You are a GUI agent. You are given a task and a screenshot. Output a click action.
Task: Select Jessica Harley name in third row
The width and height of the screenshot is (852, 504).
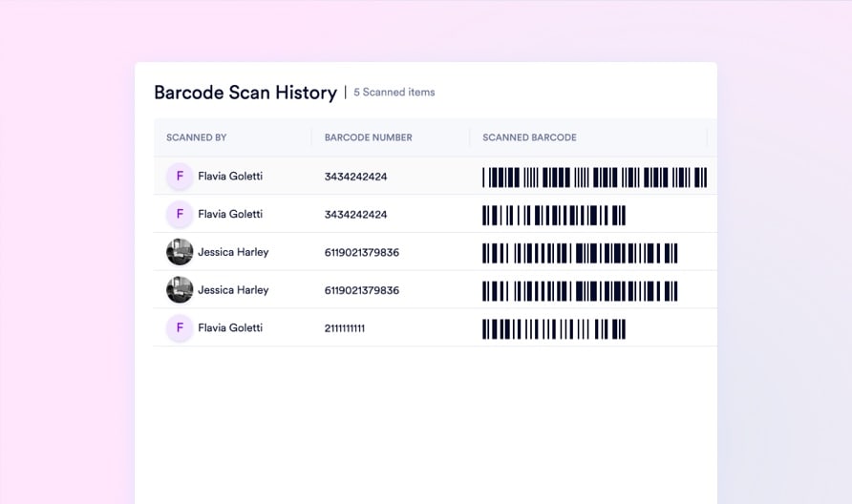click(233, 252)
